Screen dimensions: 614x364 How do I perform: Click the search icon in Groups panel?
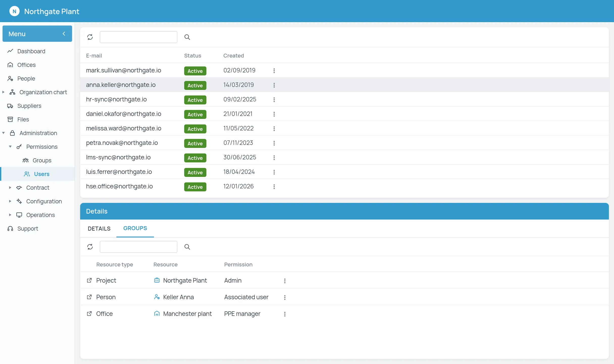tap(187, 247)
